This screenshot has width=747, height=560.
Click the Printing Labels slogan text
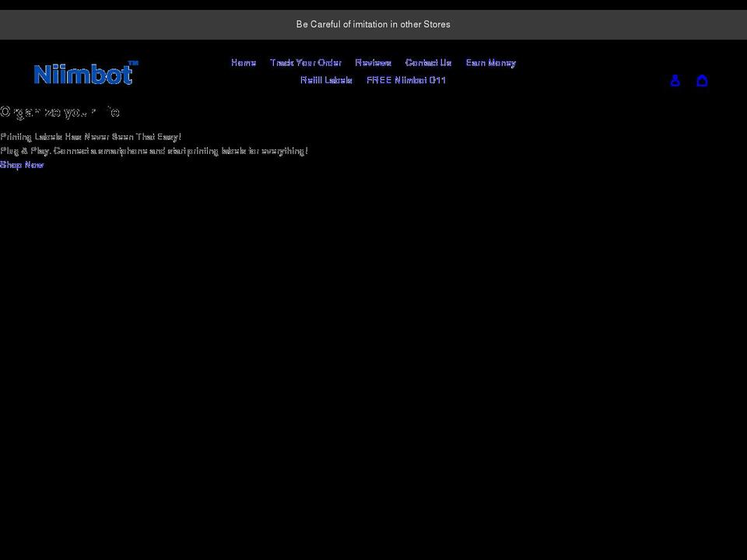coord(90,136)
